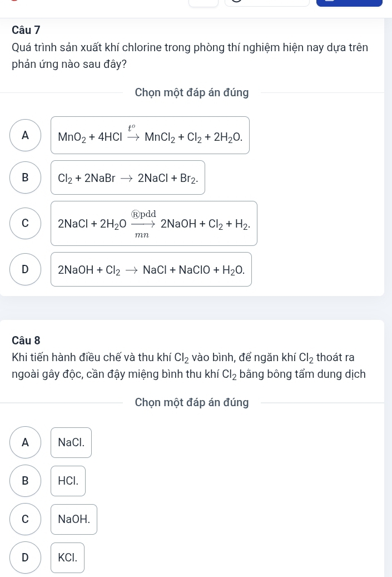Click the timer box in the header
The image size is (392, 577).
coord(267,3)
